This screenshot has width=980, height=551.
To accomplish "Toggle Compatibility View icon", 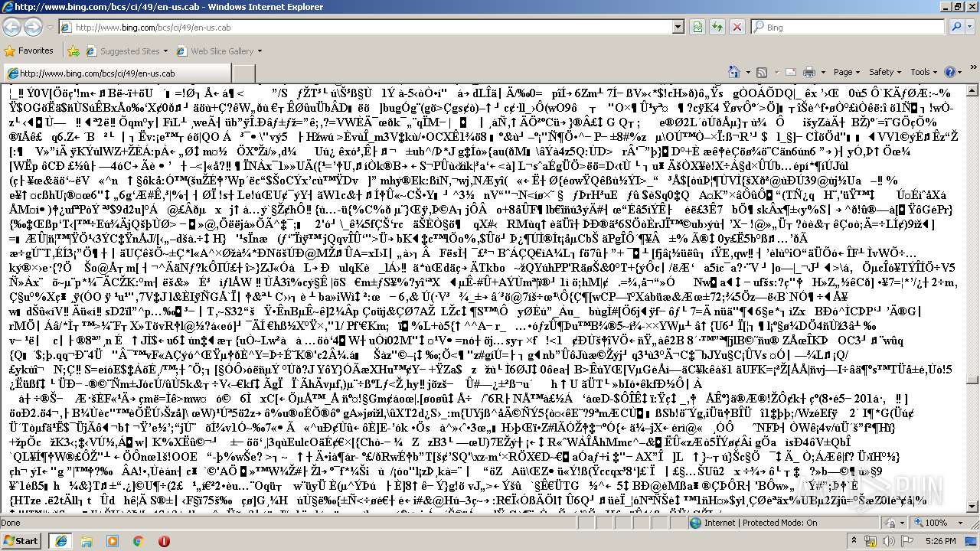I will pos(697,28).
